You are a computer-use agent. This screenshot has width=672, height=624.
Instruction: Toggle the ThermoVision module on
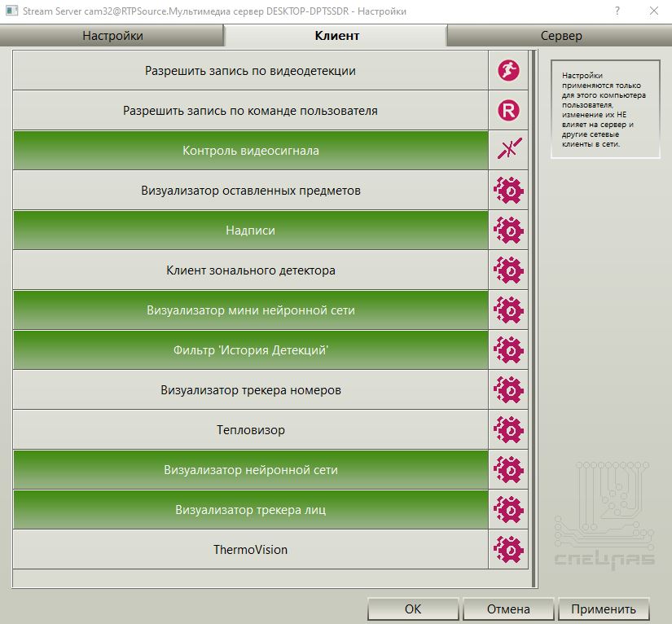250,548
